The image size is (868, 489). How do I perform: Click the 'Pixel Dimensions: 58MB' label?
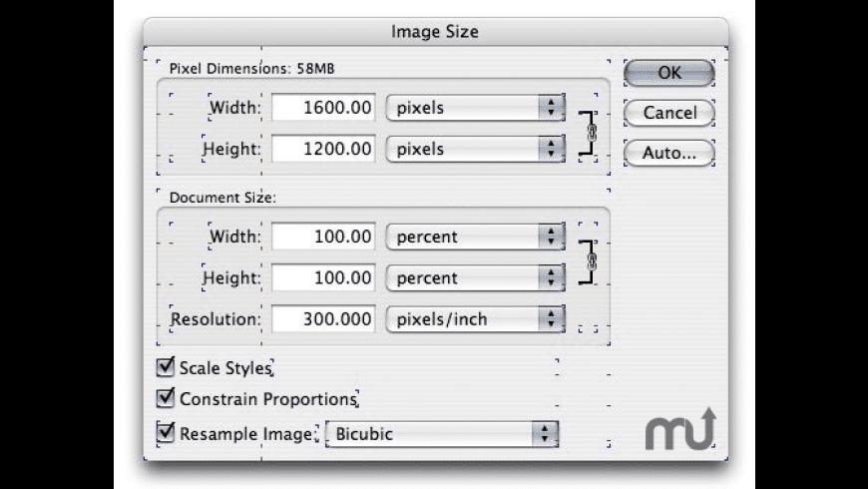point(251,69)
